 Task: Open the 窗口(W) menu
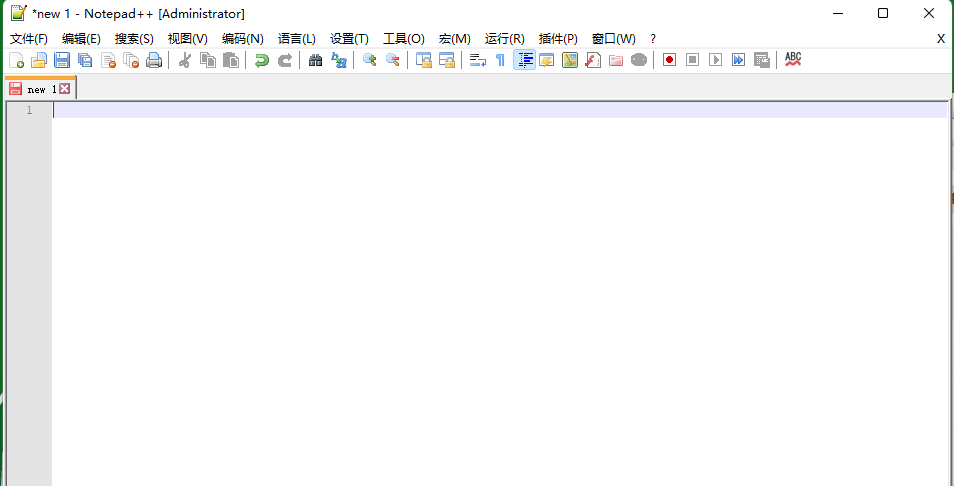(613, 39)
